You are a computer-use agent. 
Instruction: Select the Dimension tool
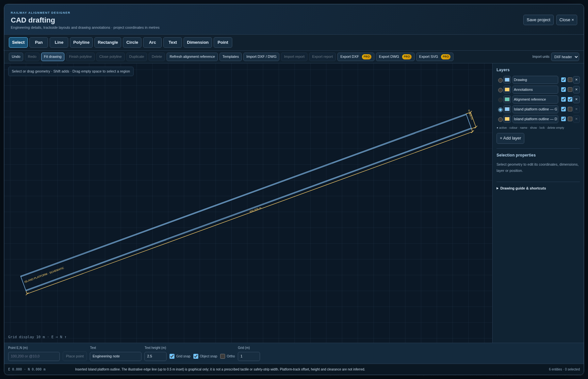coord(198,42)
